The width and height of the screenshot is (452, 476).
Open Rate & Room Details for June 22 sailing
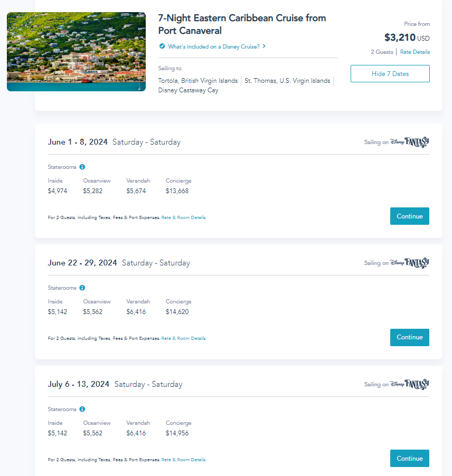183,338
